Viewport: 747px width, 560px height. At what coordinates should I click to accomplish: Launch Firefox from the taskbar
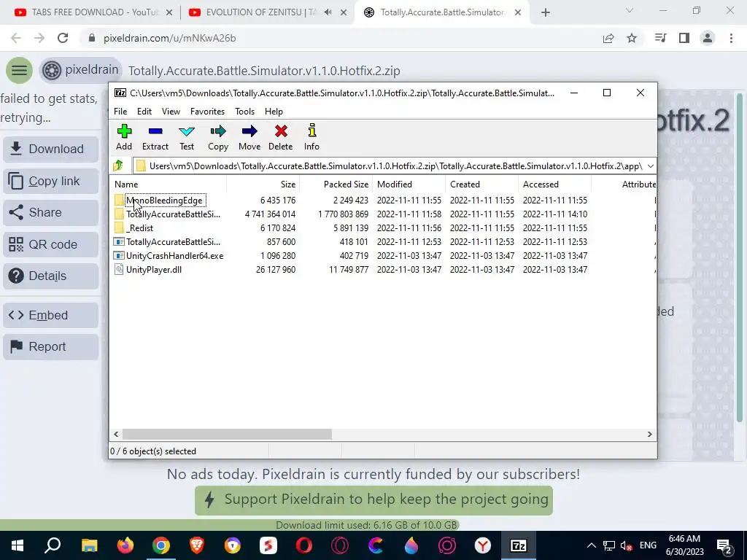click(x=125, y=545)
